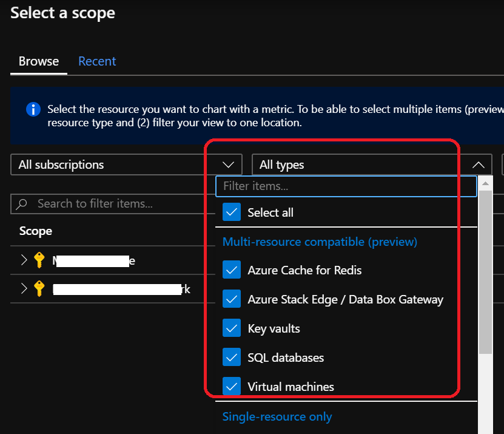
Task: Click the blue info icon in banner
Action: click(33, 110)
